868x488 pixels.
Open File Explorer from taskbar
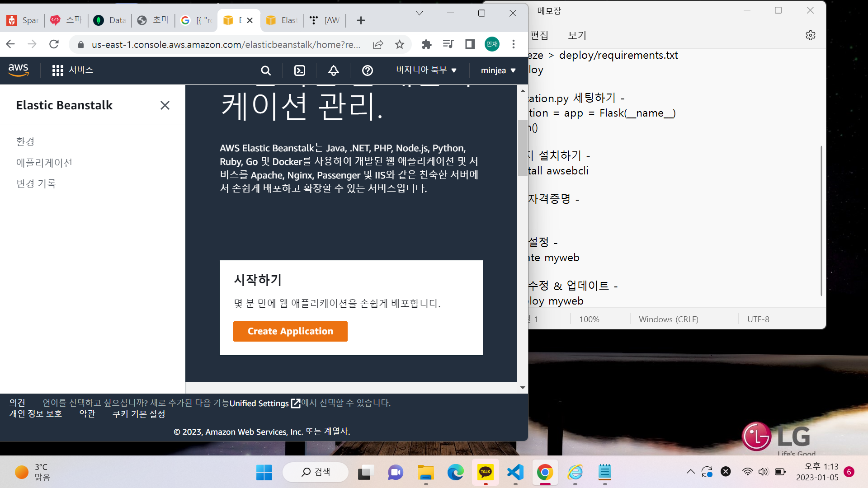(x=425, y=472)
